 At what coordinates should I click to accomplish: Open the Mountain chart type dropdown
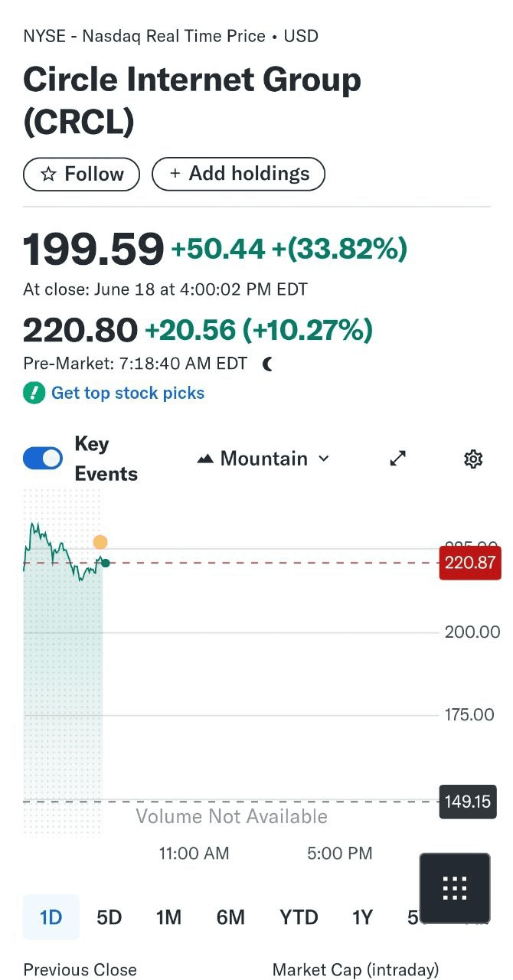263,459
